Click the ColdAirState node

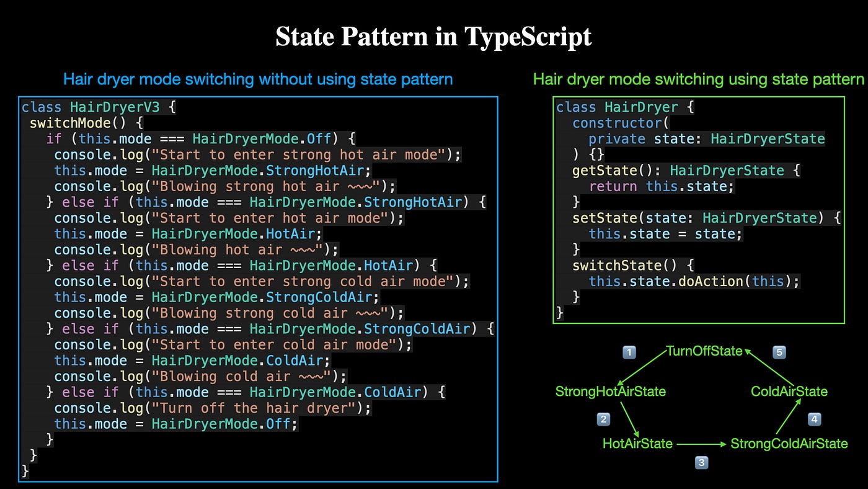click(788, 392)
